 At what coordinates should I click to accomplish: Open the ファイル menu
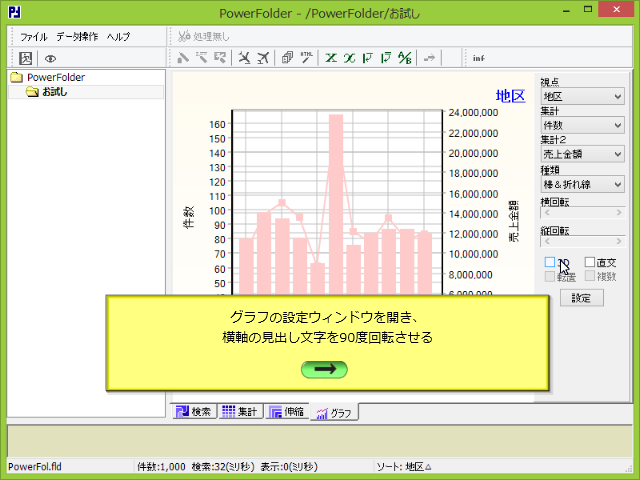[34, 37]
